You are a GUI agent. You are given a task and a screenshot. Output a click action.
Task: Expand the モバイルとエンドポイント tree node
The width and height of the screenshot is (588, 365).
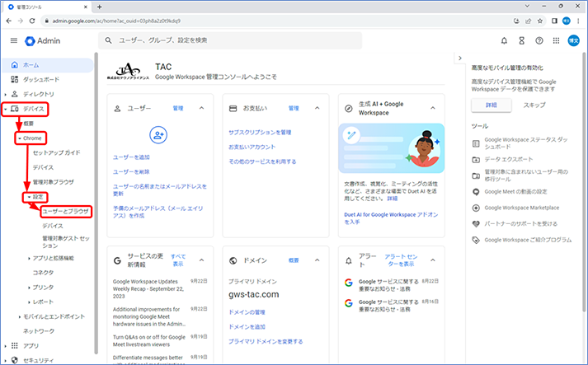(x=20, y=316)
